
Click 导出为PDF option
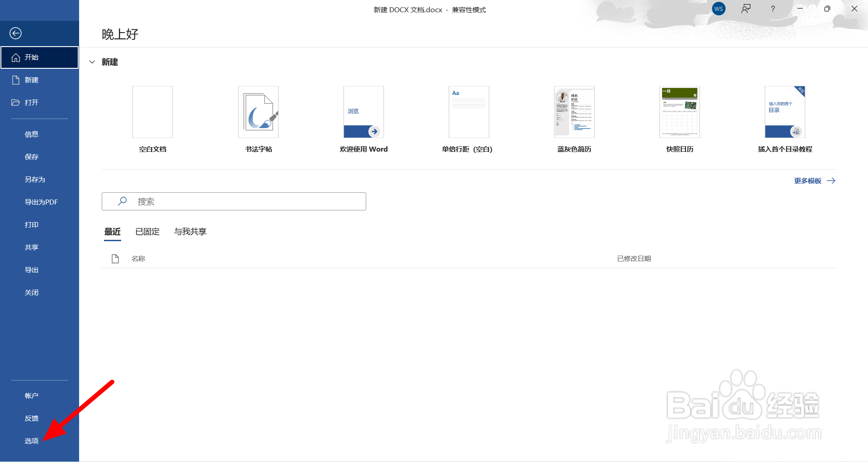pos(39,202)
